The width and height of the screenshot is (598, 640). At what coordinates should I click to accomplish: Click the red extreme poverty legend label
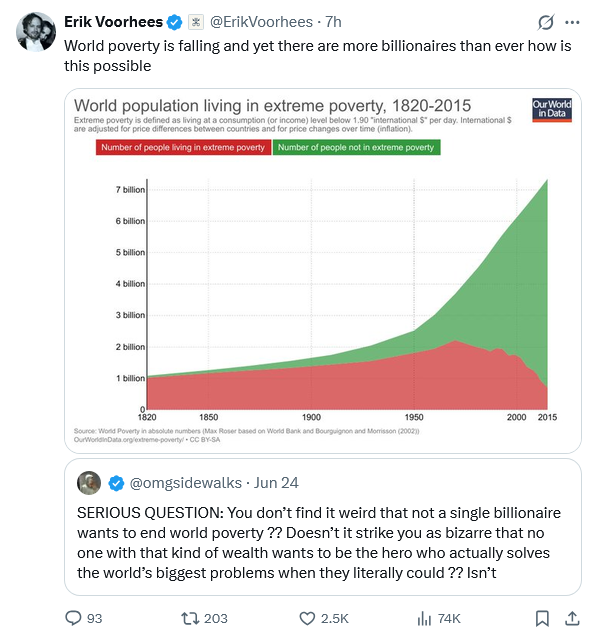tap(183, 147)
